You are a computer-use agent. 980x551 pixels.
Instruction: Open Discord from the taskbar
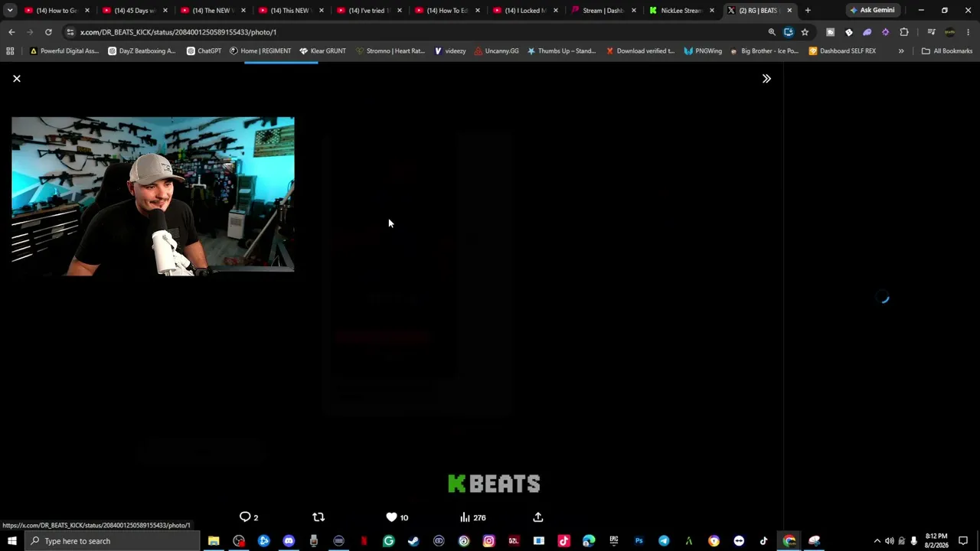[x=289, y=541]
